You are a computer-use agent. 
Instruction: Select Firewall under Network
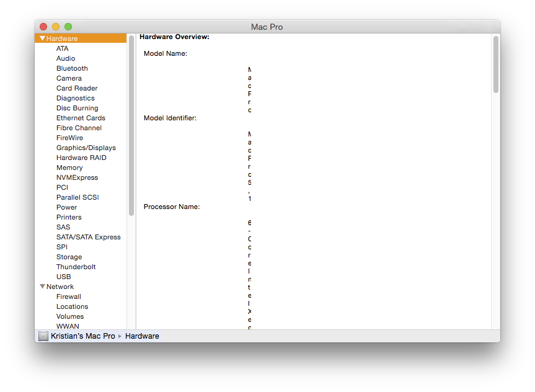point(69,296)
